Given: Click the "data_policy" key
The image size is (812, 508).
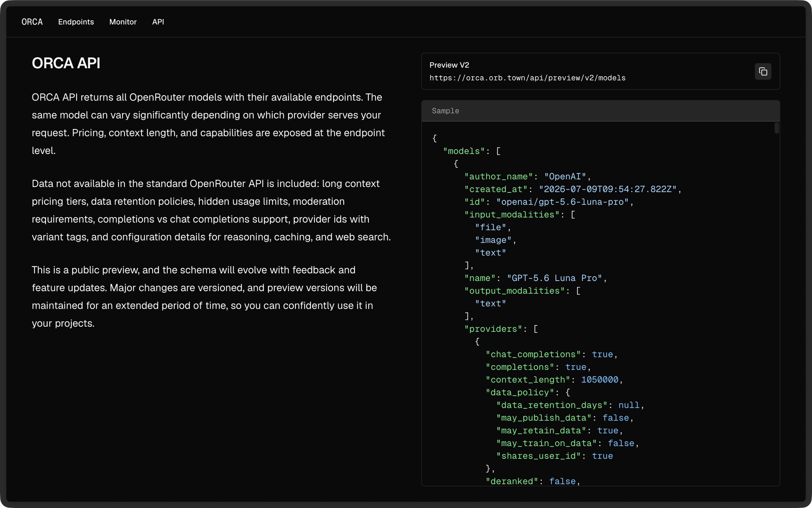Looking at the screenshot, I should [x=520, y=393].
